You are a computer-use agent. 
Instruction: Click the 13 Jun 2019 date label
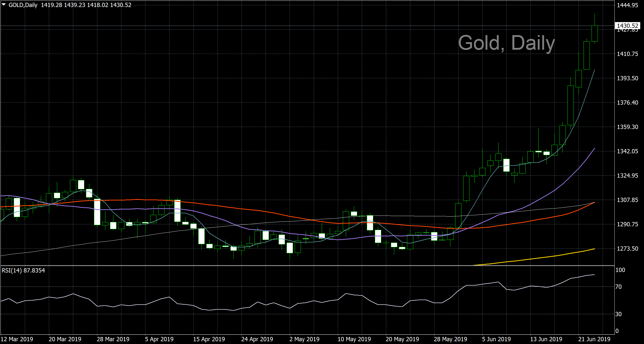(546, 339)
